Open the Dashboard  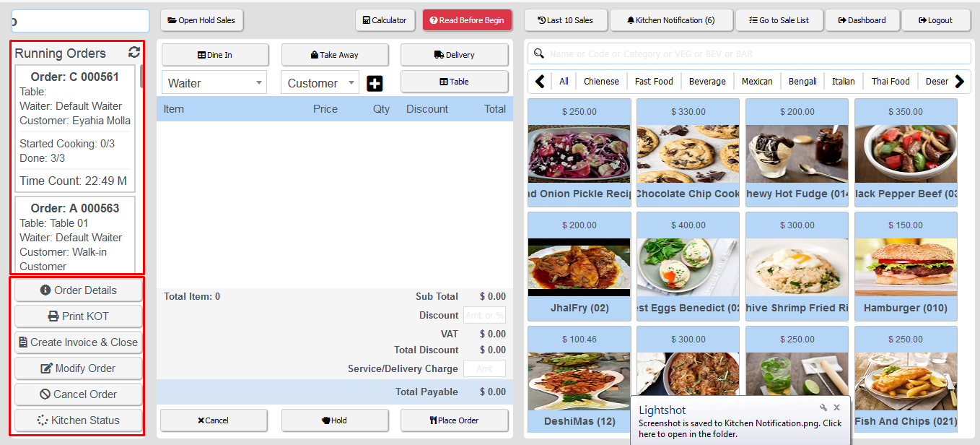pyautogui.click(x=862, y=20)
